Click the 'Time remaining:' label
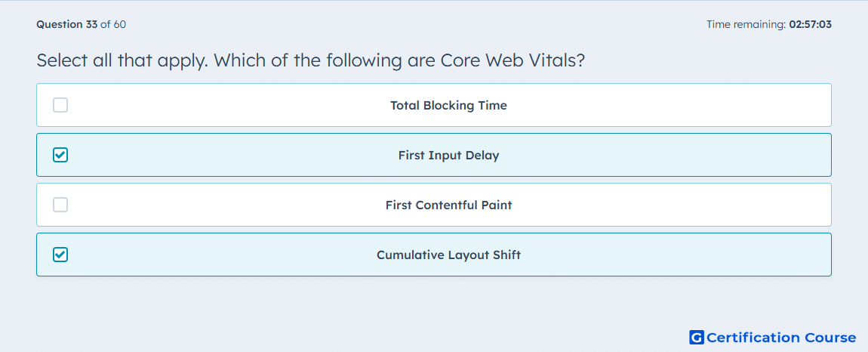The image size is (868, 352). point(746,24)
